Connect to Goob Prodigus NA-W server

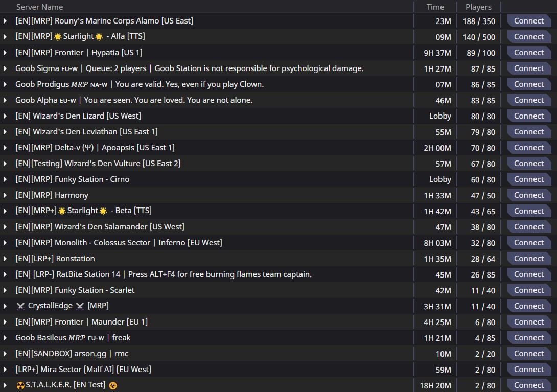(528, 84)
